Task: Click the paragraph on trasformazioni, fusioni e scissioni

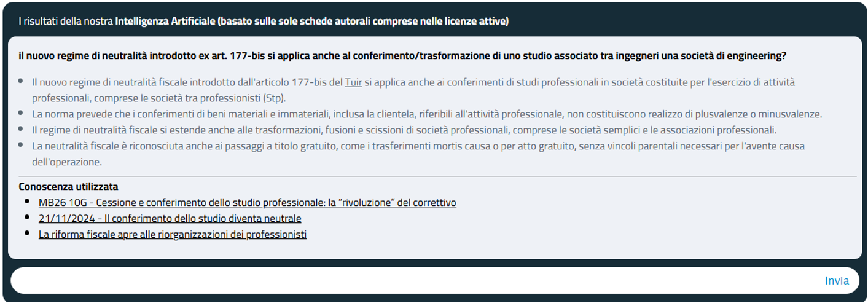Action: point(404,130)
